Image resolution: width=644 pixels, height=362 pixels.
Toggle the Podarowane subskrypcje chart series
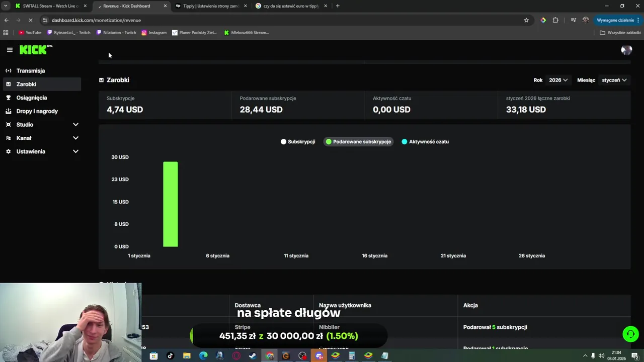click(x=358, y=142)
